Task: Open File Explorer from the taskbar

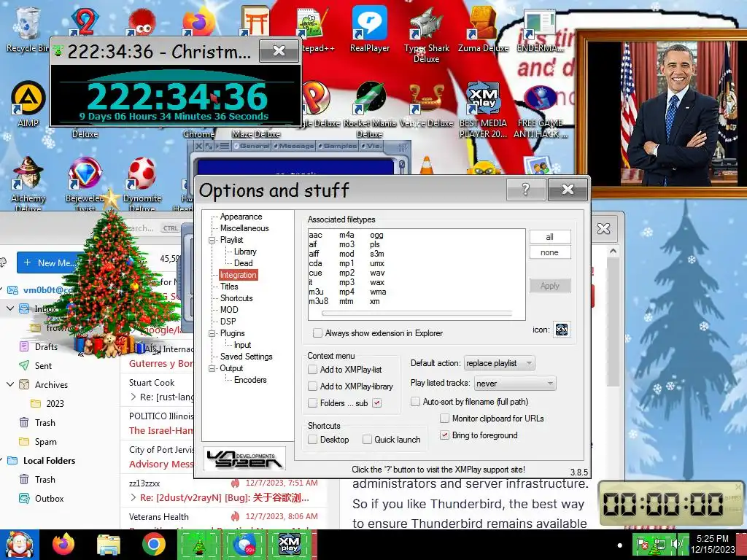Action: [109, 544]
